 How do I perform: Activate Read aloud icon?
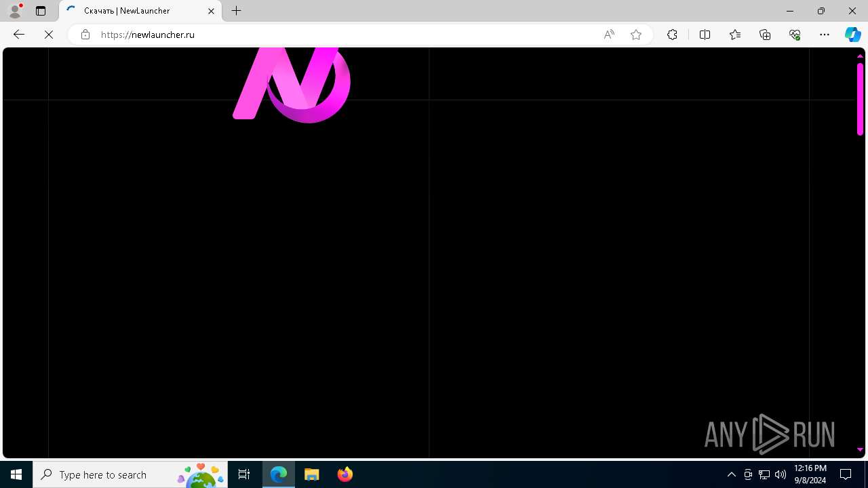[609, 35]
